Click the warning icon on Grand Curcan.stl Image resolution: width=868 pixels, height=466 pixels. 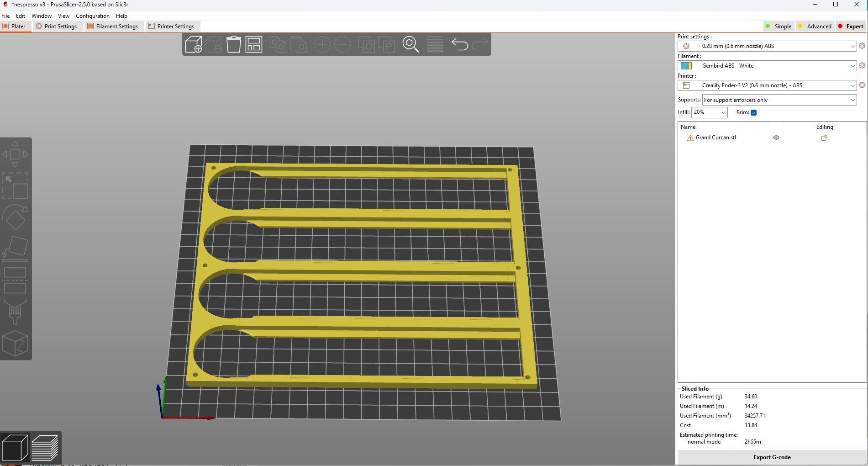pos(690,138)
